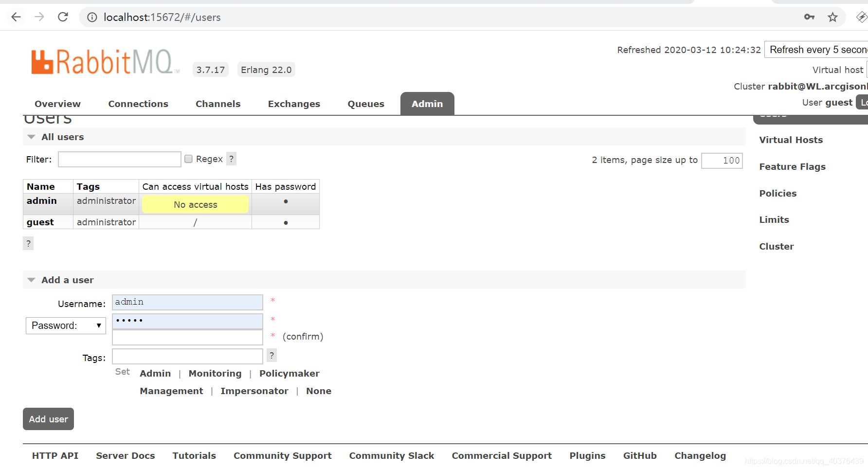The image size is (868, 470).
Task: Click the No access cell for admin
Action: click(195, 204)
